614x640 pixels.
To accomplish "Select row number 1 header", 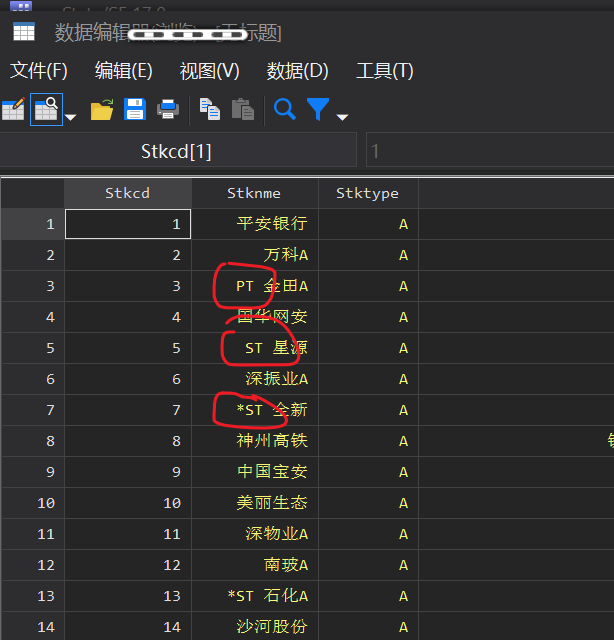I will click(33, 224).
